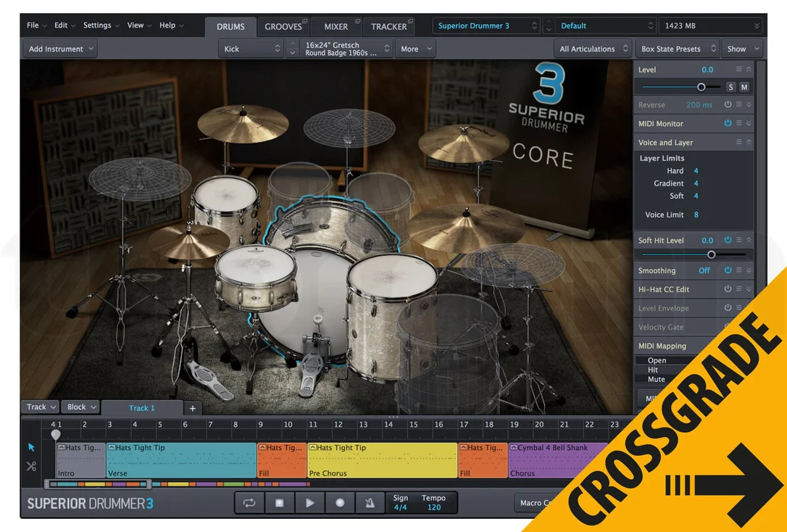
Task: Open the All Articulations dropdown
Action: coord(593,49)
